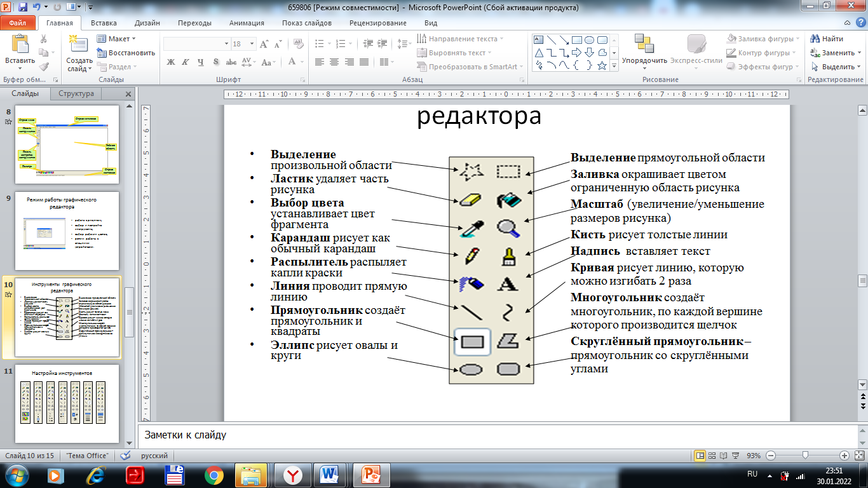Toggle Italic (К) formatting
The height and width of the screenshot is (488, 868).
coord(186,62)
